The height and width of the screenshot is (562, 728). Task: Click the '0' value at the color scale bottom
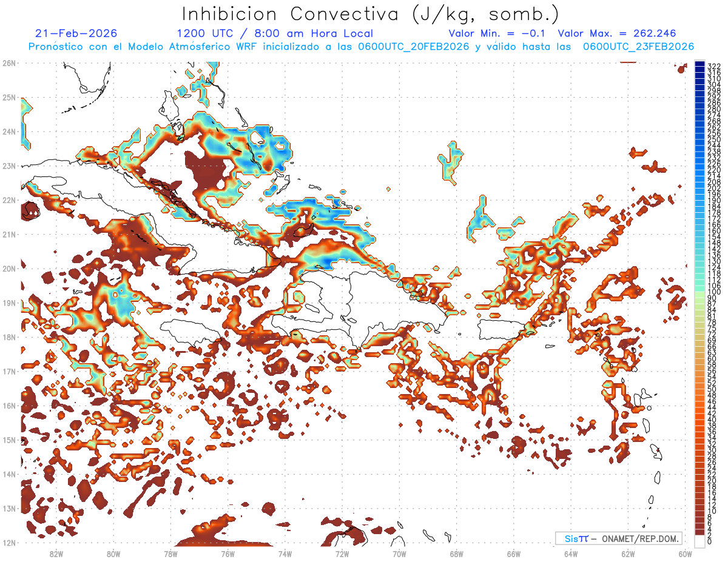(710, 541)
